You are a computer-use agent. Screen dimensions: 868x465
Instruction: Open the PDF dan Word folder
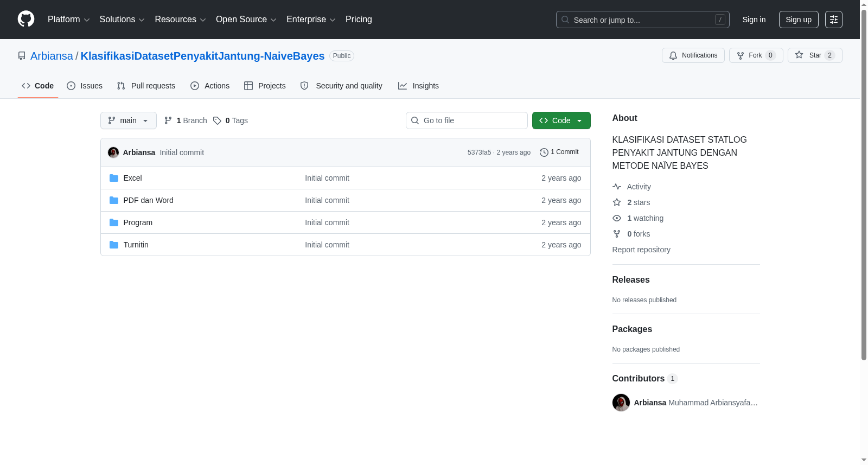click(149, 200)
